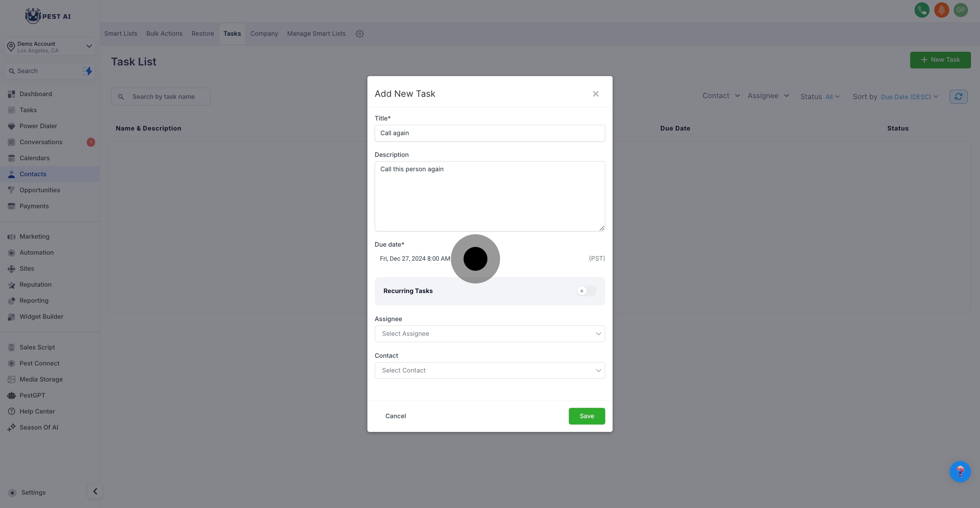Expand the Select Assignee dropdown
Screen dimensions: 980x508
click(489, 334)
